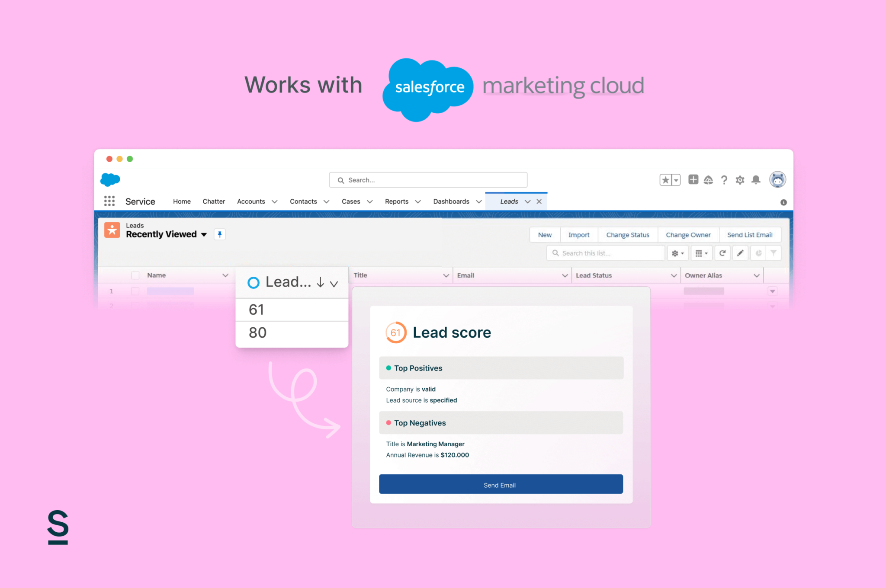Click the notifications bell icon
The width and height of the screenshot is (886, 588).
756,179
